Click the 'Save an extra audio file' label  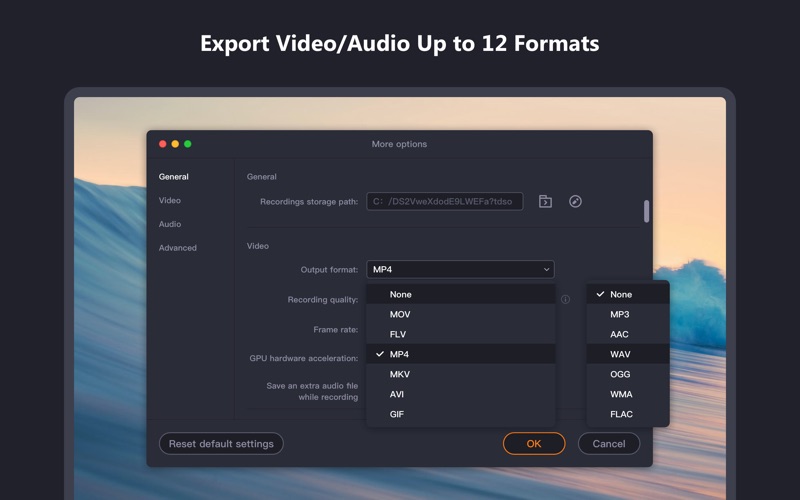click(312, 386)
